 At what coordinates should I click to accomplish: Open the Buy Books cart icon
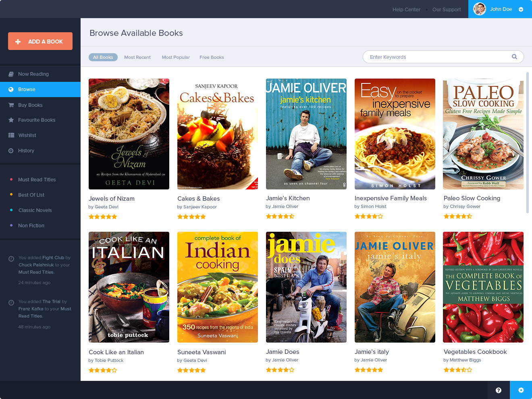(11, 105)
